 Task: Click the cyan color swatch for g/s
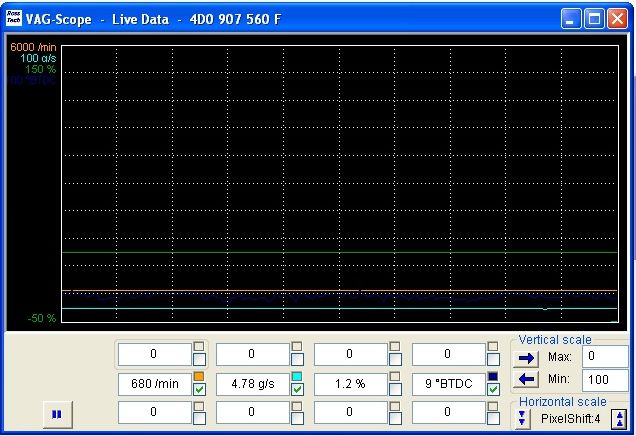click(x=297, y=376)
